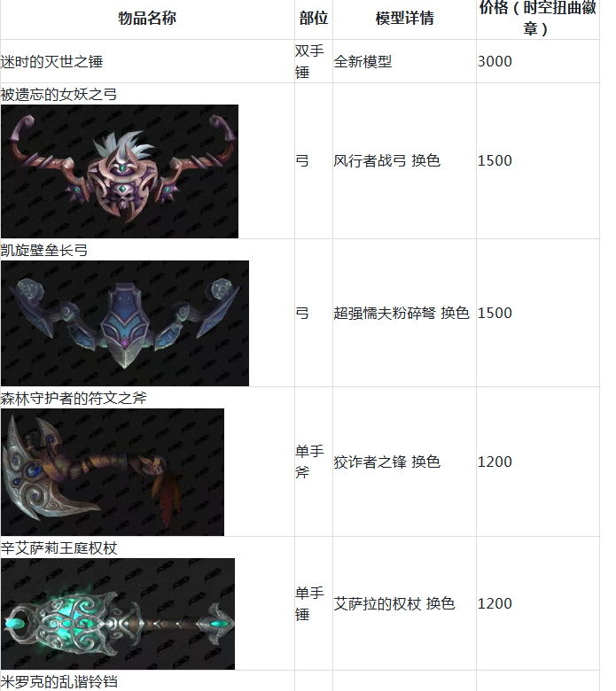Screen dimensions: 616x691
Task: Click the 艾萨拉的权杖 换色 detail text
Action: [x=394, y=604]
